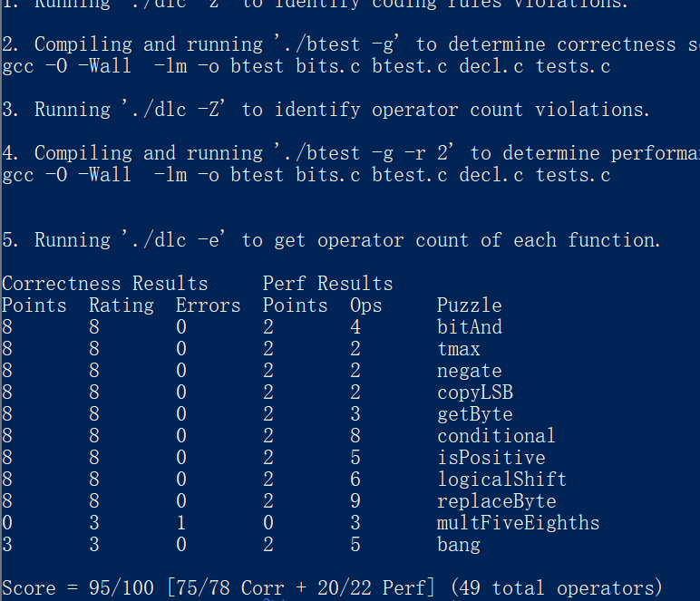Click the replaceByte puzzle name
The image size is (700, 601).
coord(496,501)
